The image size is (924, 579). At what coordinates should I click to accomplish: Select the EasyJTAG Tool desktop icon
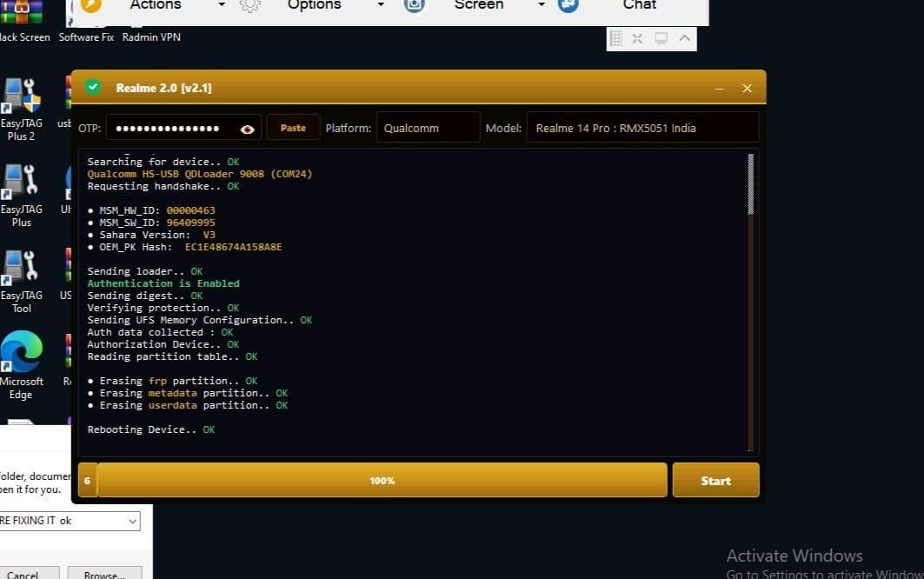tap(21, 283)
